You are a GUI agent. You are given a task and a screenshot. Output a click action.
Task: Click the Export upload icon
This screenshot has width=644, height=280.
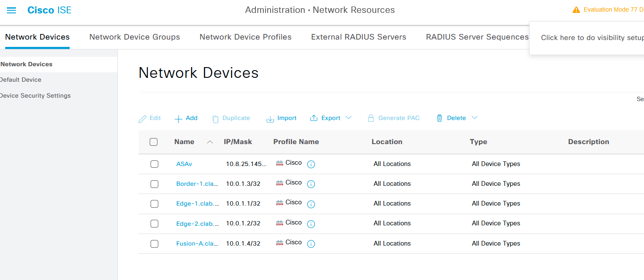point(314,118)
